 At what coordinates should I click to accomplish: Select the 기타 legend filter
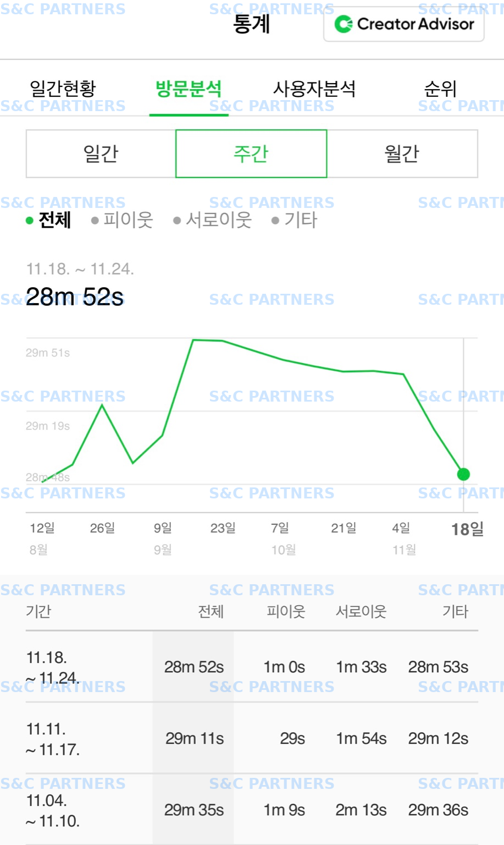click(294, 220)
